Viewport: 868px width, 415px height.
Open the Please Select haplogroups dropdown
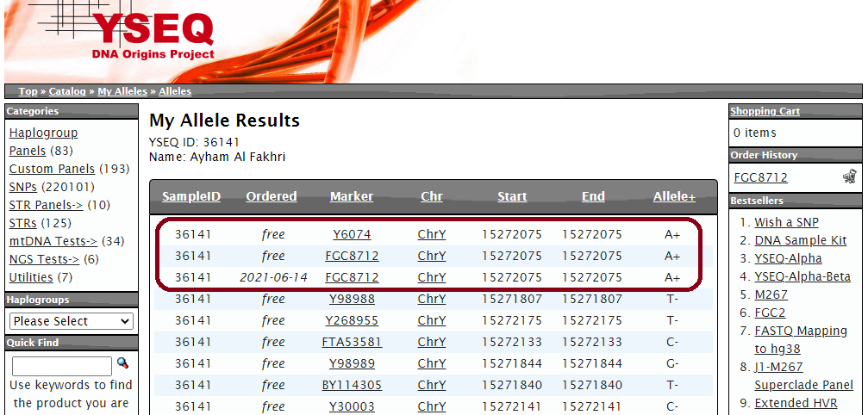[x=72, y=321]
